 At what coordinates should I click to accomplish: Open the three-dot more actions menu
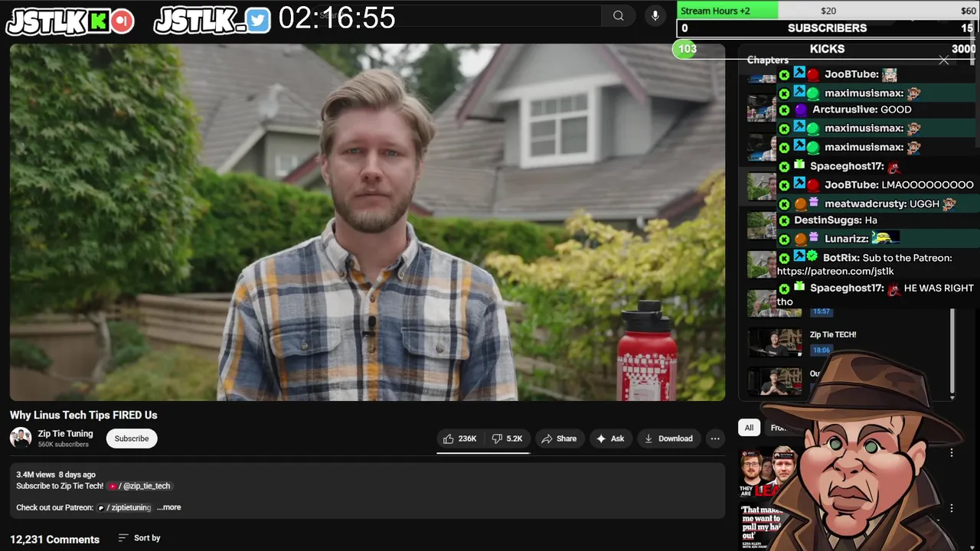(x=715, y=439)
